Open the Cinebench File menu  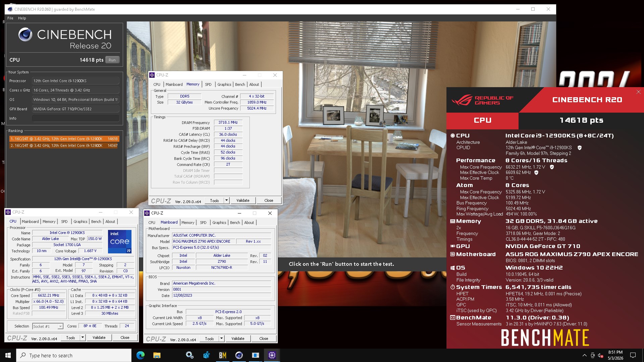coord(10,18)
